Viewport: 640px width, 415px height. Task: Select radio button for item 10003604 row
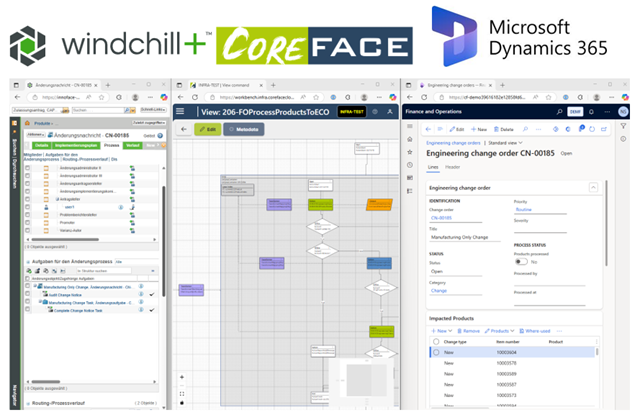pos(436,352)
